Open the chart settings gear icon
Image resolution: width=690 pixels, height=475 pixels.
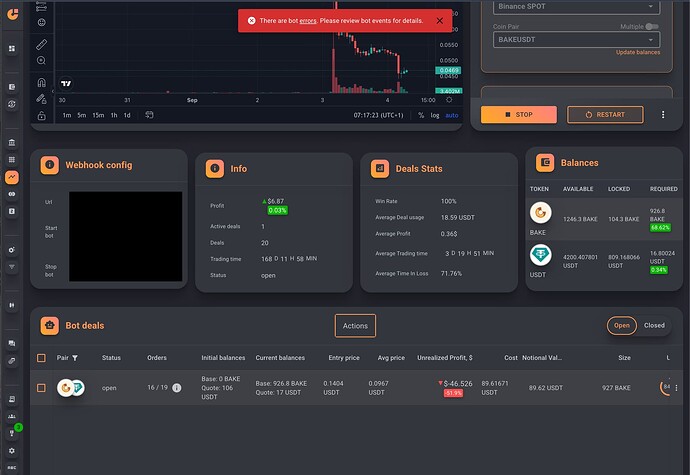[449, 100]
